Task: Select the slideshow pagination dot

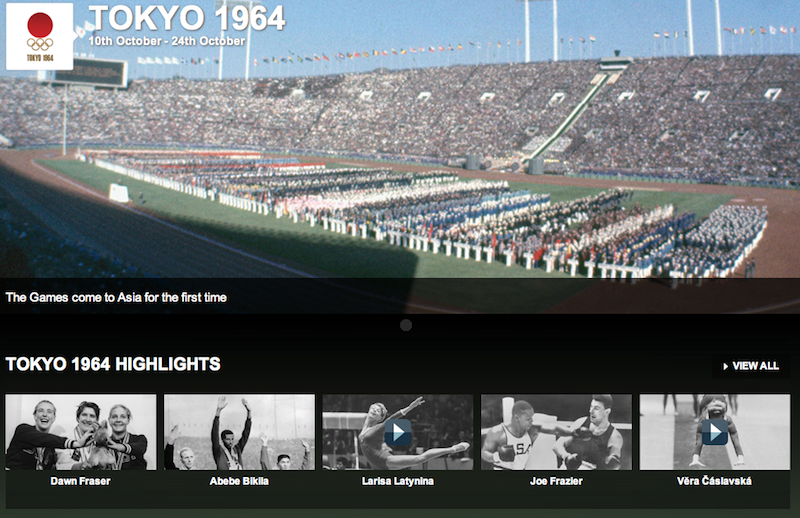Action: pos(406,325)
